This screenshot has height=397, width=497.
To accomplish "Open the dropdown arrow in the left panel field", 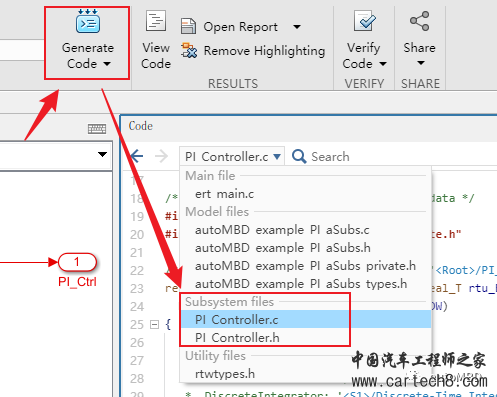I will pos(102,154).
